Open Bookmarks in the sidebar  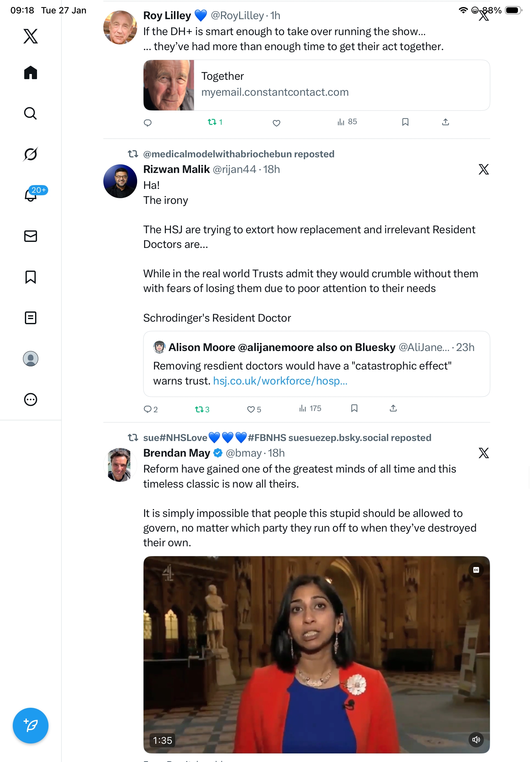point(31,277)
